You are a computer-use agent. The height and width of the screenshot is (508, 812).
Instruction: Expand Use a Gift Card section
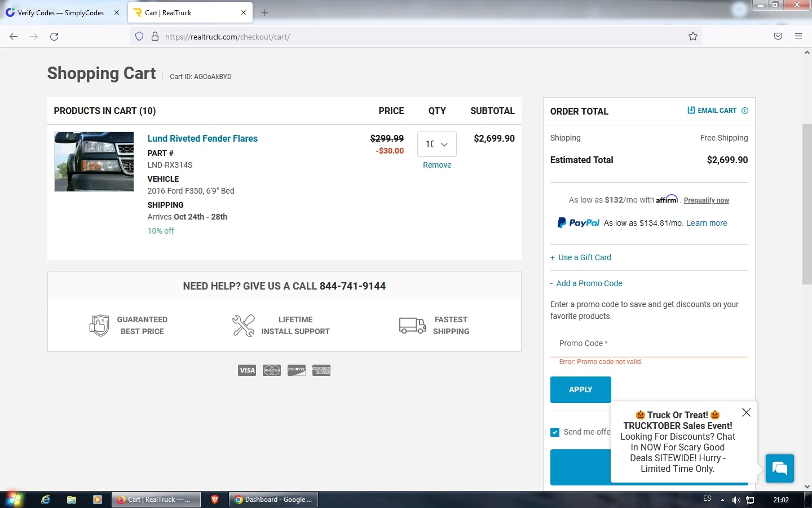(x=581, y=257)
